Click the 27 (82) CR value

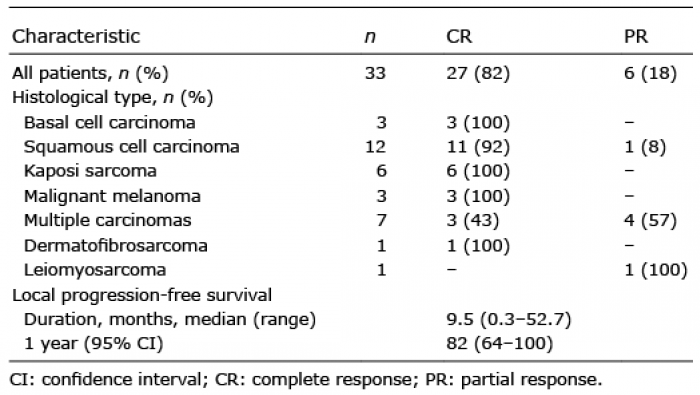point(478,73)
